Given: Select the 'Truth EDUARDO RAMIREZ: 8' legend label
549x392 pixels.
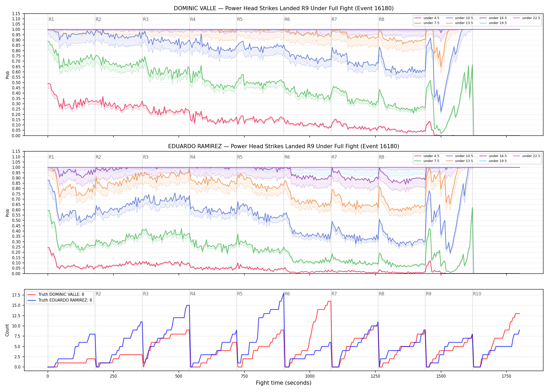Looking at the screenshot, I should tap(65, 300).
